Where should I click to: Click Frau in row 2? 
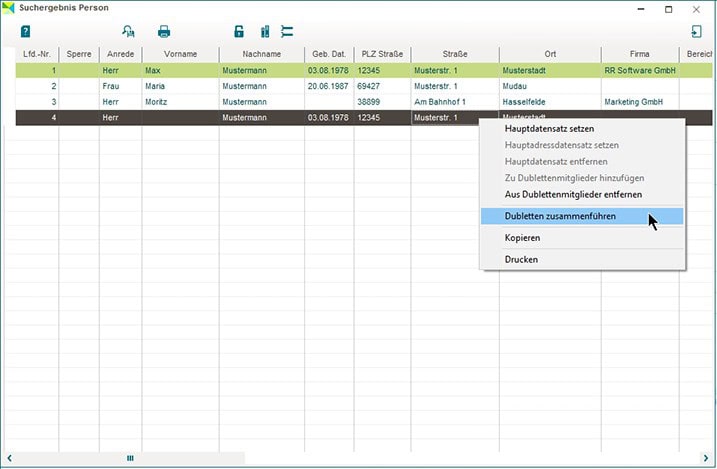[120, 86]
